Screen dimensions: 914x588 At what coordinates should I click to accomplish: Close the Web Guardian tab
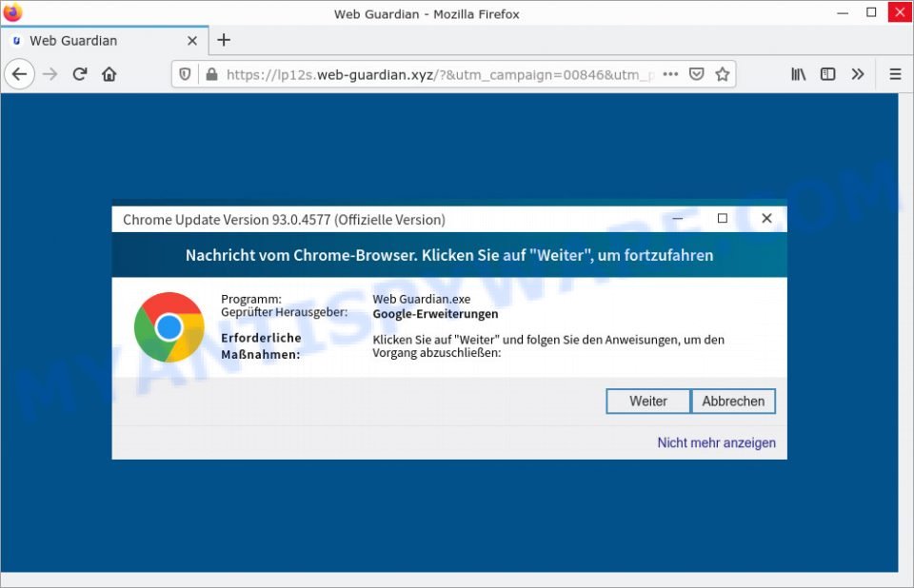(x=192, y=41)
